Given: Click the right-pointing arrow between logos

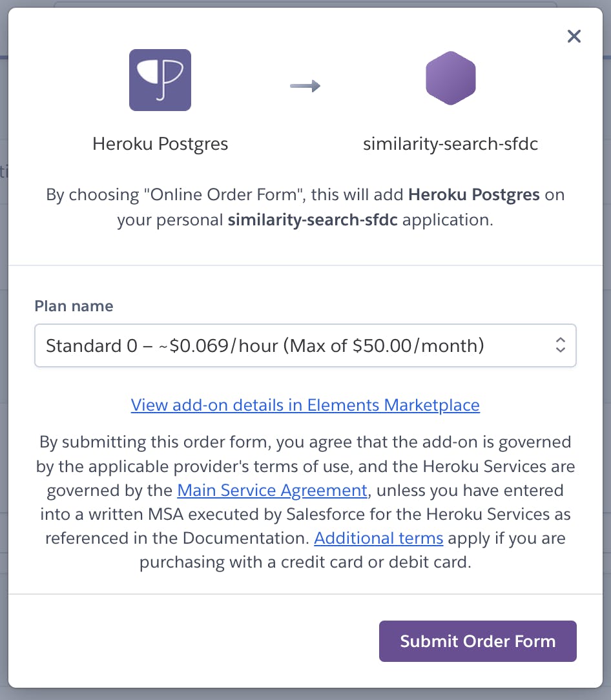Looking at the screenshot, I should pos(305,85).
